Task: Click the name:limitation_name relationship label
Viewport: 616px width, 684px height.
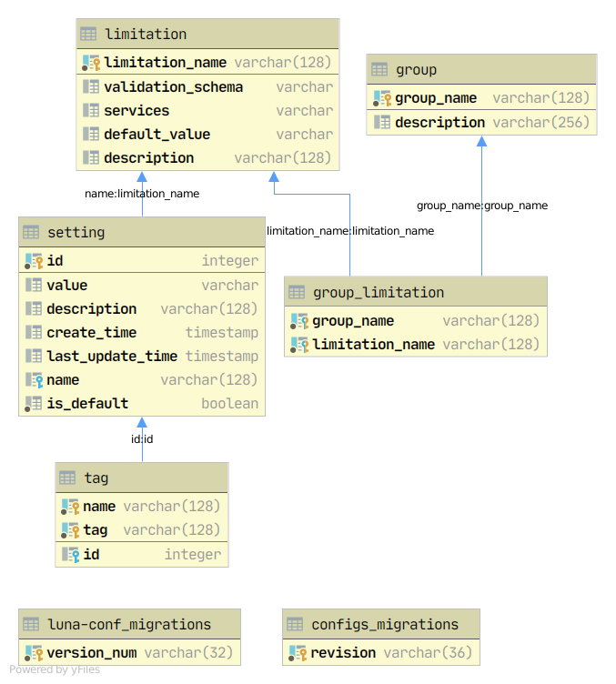Action: pyautogui.click(x=142, y=194)
